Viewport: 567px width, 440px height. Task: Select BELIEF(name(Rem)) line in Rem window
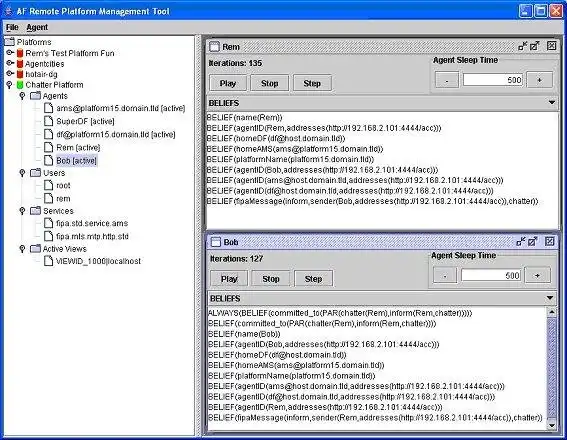click(244, 117)
